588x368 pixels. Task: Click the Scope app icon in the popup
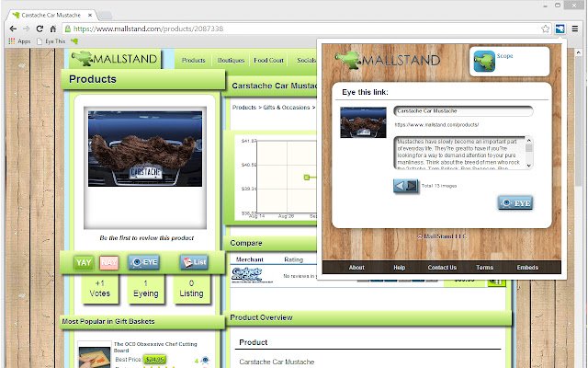pos(484,62)
